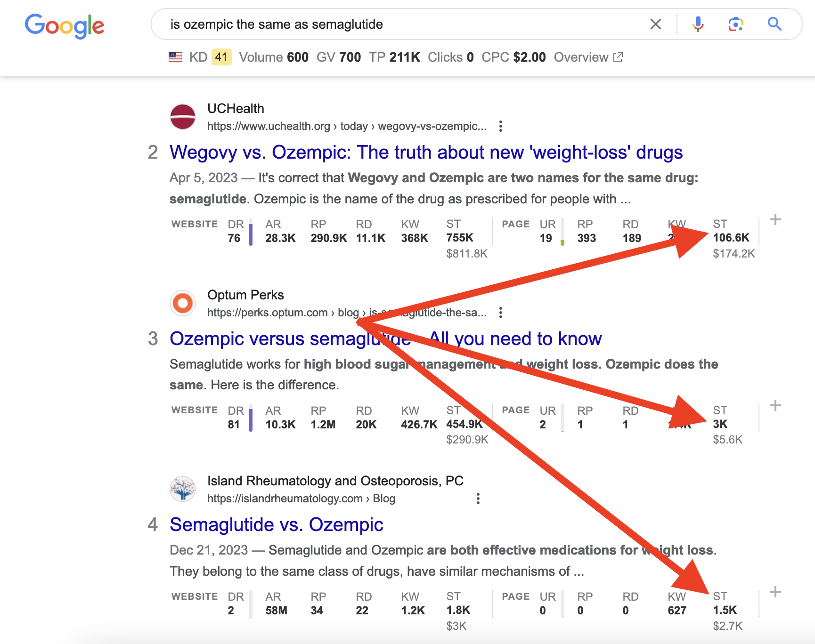Screen dimensions: 815x644
Task: Click the perks.optum.com URL breadcrumb
Action: point(347,313)
